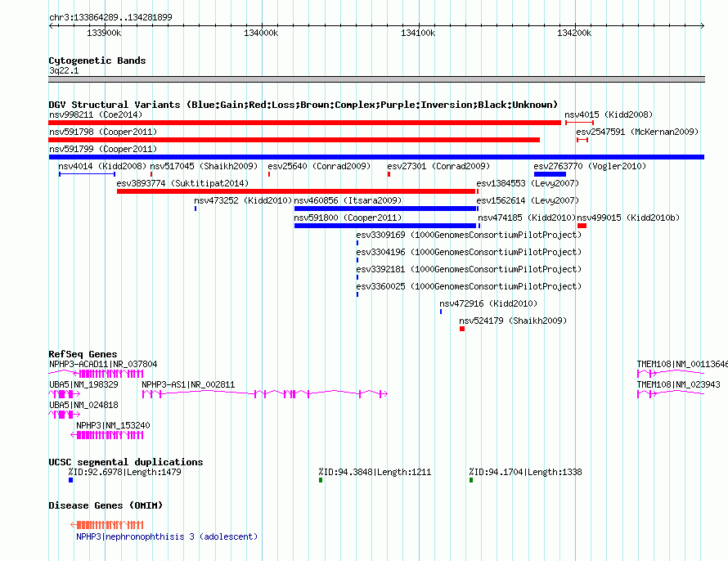The height and width of the screenshot is (561, 728).
Task: Open variant label nsv472916 (Kidd2010)
Action: pos(488,303)
